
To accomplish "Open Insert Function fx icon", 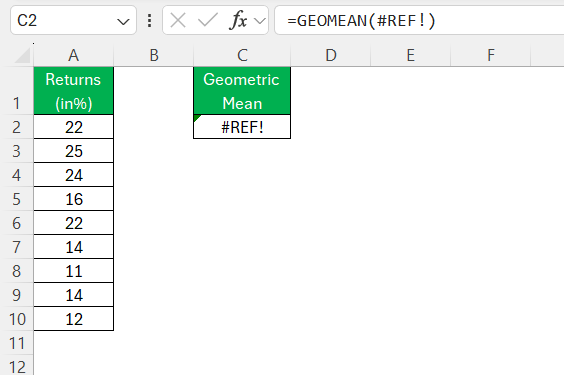I will point(238,20).
